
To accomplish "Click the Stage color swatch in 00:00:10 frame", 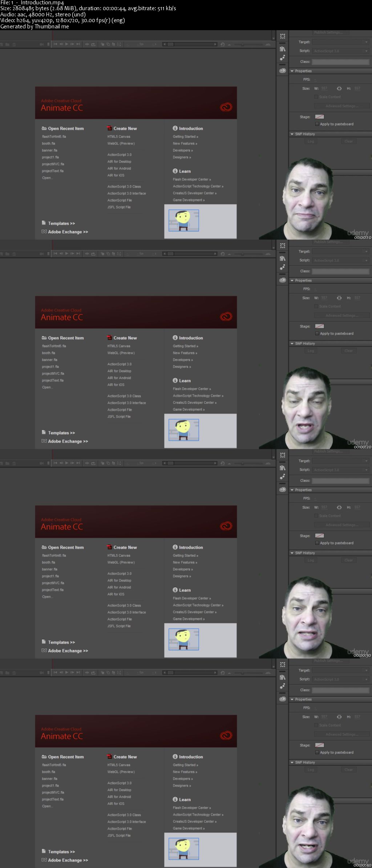I will coord(319,117).
